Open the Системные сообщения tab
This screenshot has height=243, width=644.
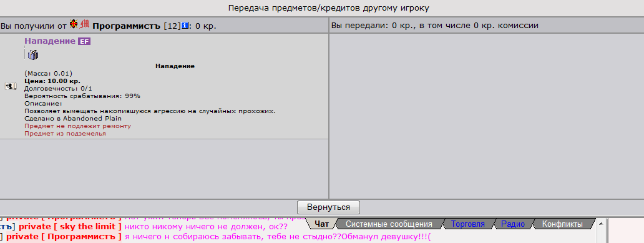[x=389, y=224]
